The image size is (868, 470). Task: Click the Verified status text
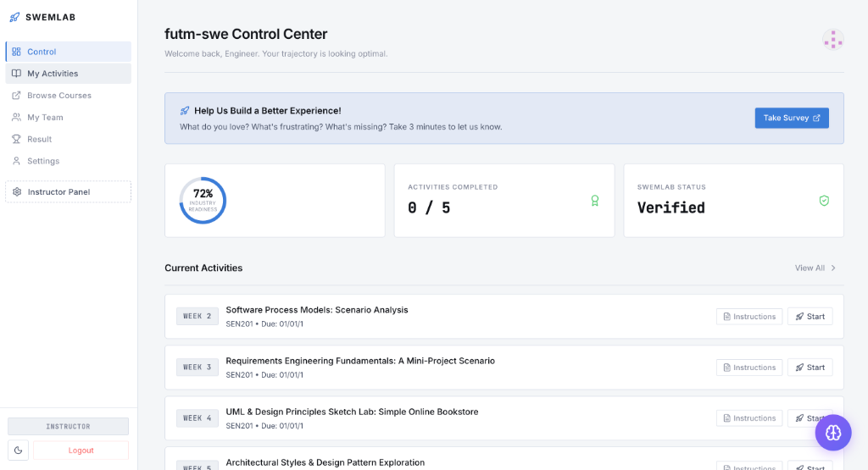(671, 208)
